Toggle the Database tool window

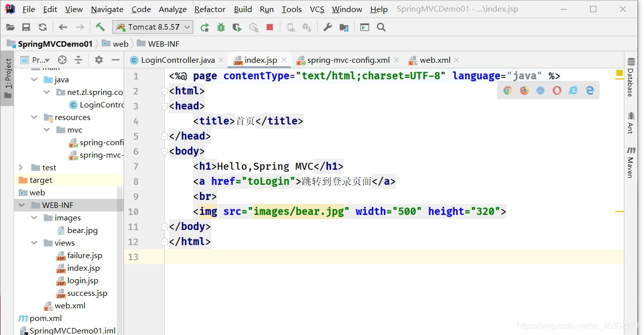(631, 78)
